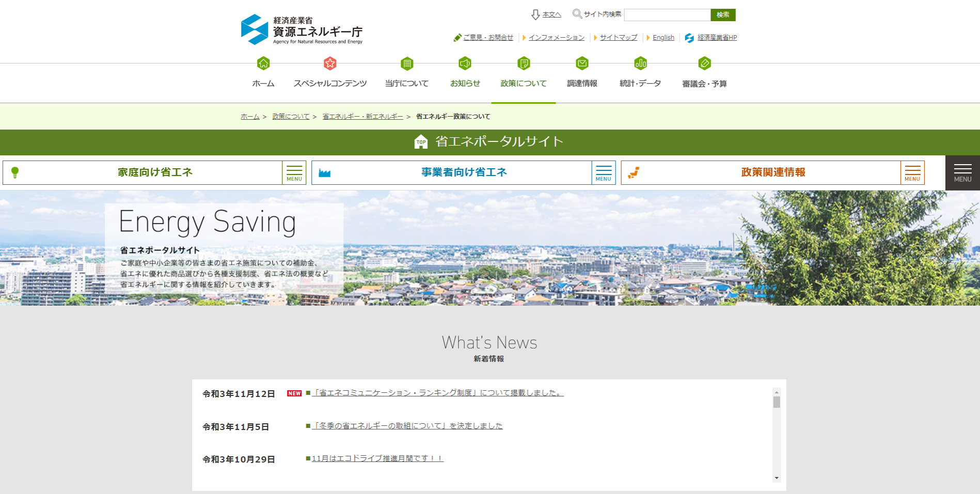Open the ご意見・お問合せ link
980x494 pixels.
(488, 38)
